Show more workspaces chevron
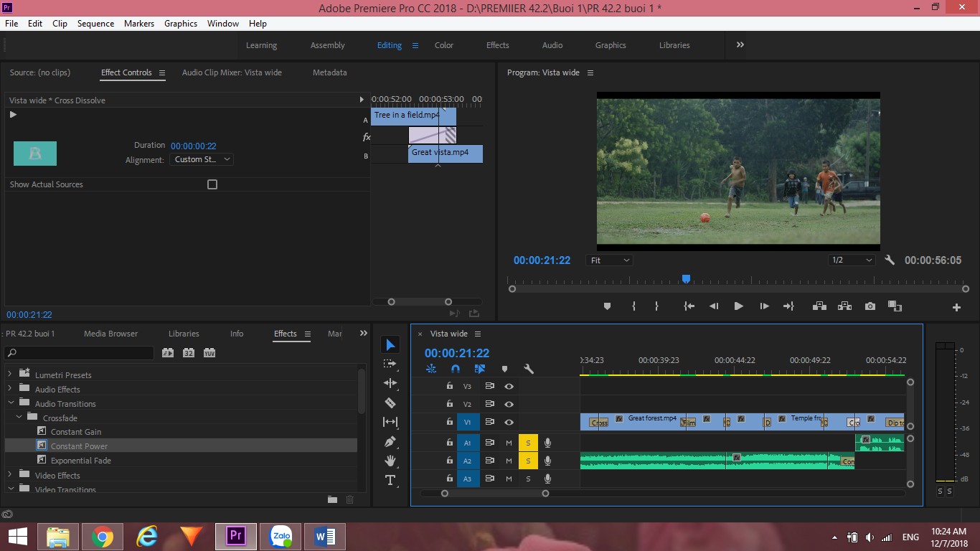The width and height of the screenshot is (980, 551). 740,44
